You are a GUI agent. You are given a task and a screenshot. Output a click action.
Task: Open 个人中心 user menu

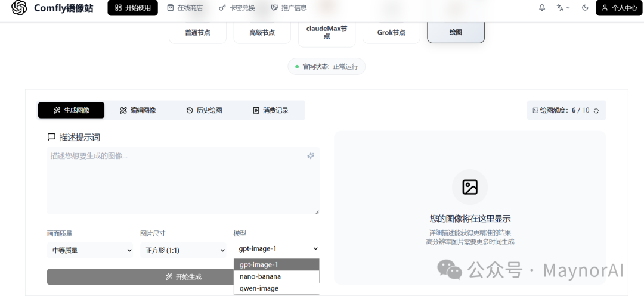point(619,8)
